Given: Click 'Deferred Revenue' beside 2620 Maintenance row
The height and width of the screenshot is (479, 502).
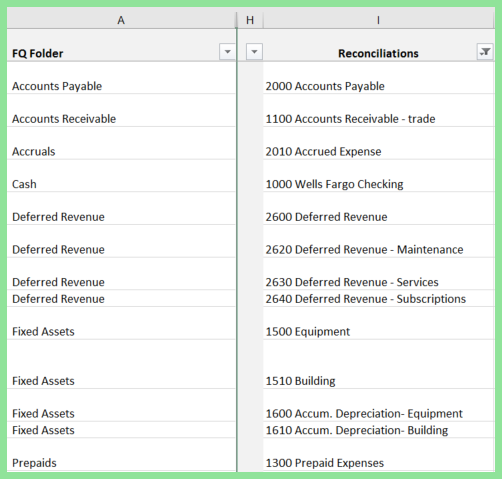Looking at the screenshot, I should click(x=121, y=241).
